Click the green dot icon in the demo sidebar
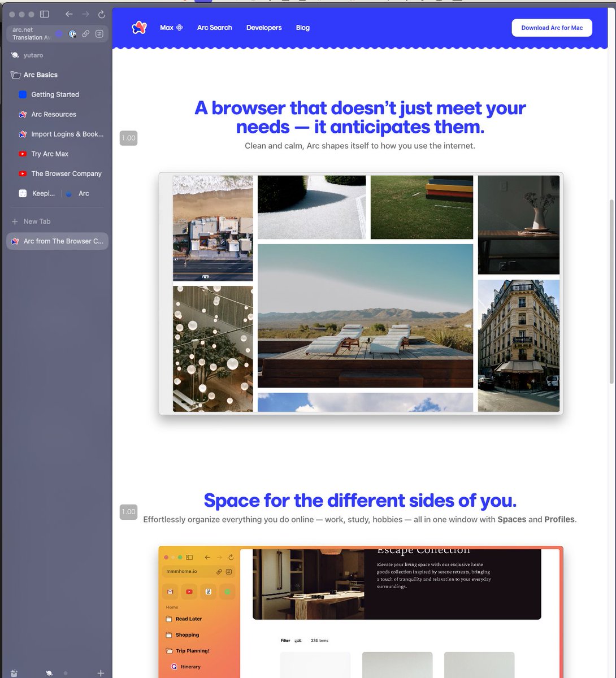 [227, 592]
